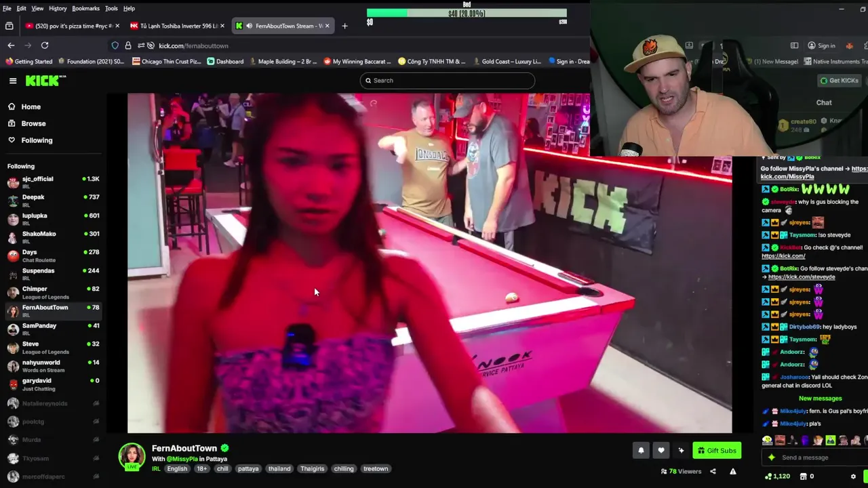Open the Kick sidebar hamburger menu
The width and height of the screenshot is (868, 488).
point(13,81)
